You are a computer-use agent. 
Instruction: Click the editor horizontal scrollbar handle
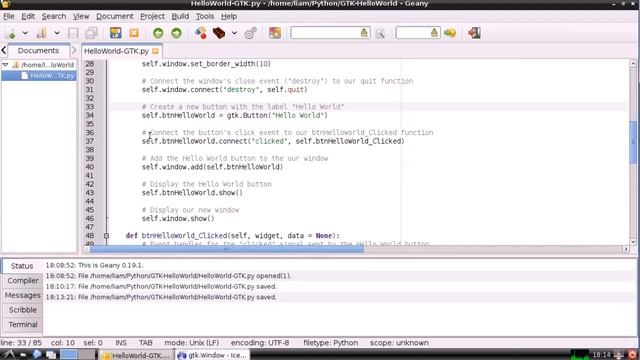227,249
